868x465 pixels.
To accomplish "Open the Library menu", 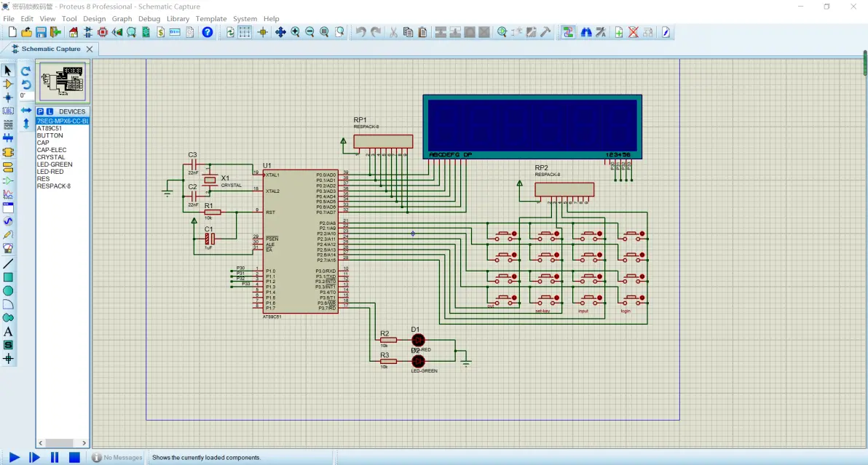I will (178, 19).
